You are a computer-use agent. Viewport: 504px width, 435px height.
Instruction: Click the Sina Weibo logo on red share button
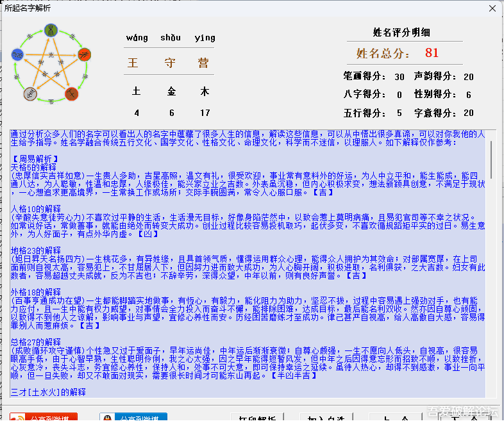pos(17,418)
